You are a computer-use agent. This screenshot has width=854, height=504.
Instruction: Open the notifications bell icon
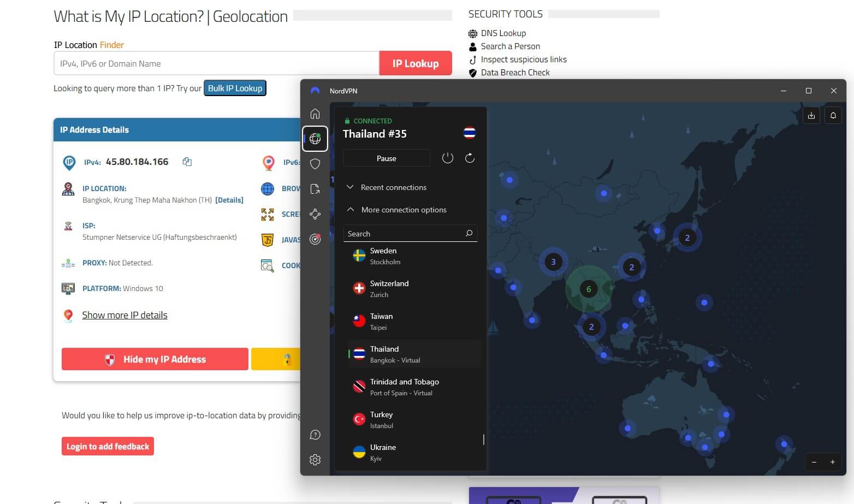[x=833, y=115]
